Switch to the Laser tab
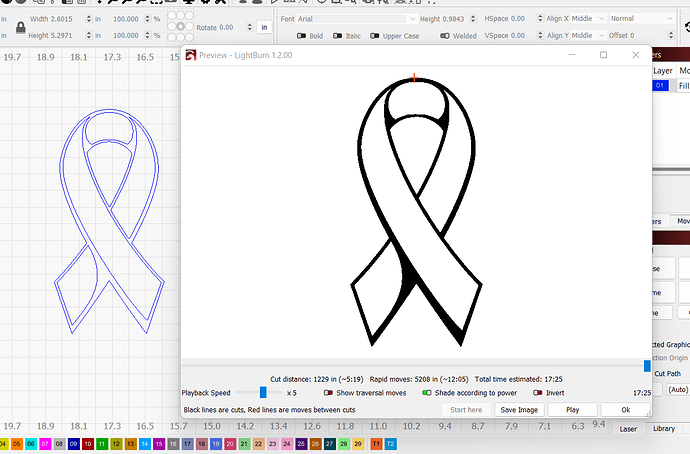Viewport: 690px width, 454px height. 628,429
